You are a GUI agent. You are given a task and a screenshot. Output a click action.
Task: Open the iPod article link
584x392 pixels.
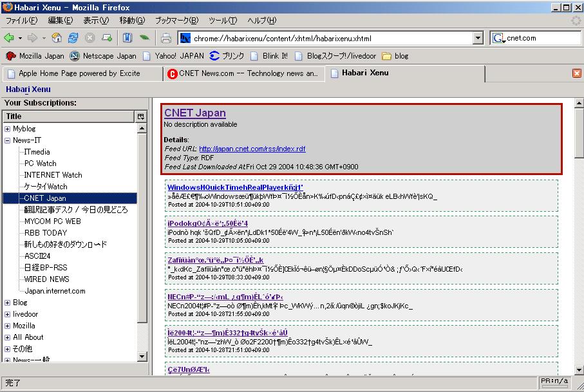coord(207,223)
